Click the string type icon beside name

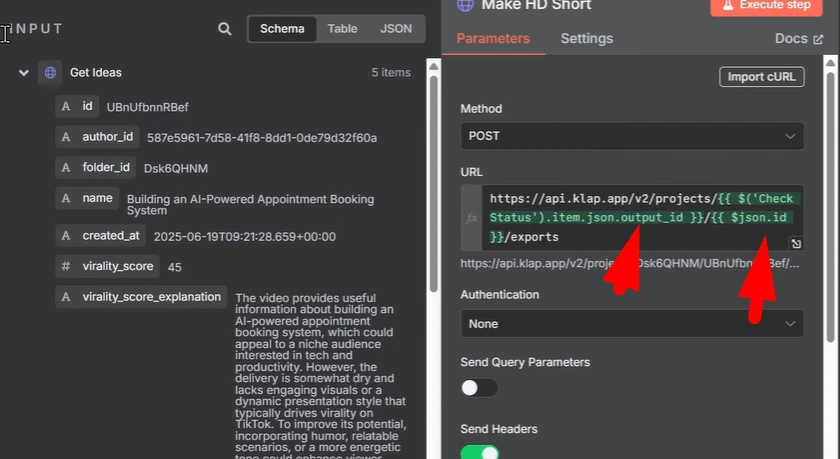pos(66,198)
